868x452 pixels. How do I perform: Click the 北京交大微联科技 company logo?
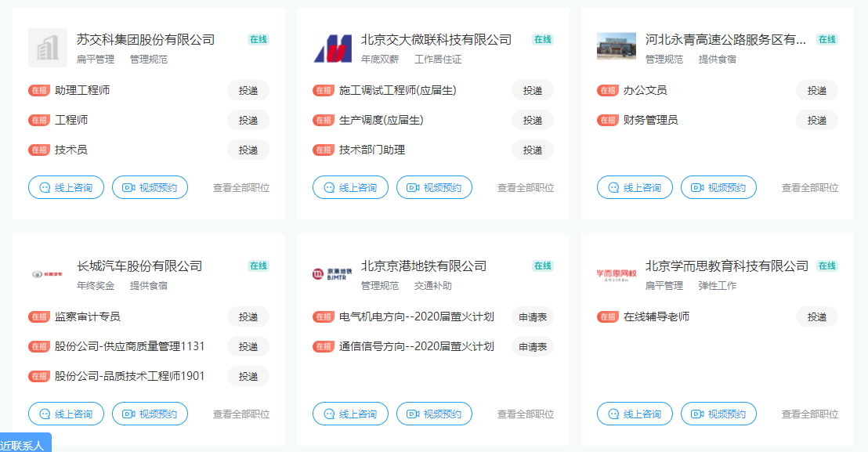click(x=332, y=48)
